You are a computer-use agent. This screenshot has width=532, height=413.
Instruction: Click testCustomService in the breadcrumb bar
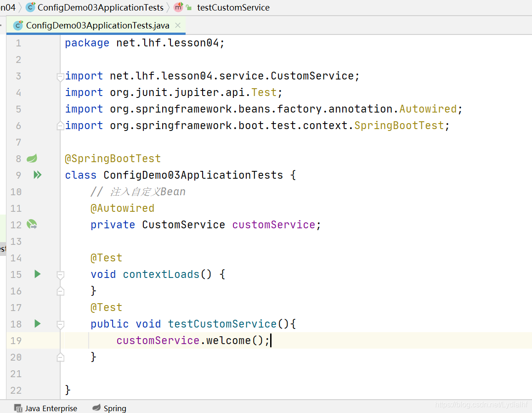[233, 7]
